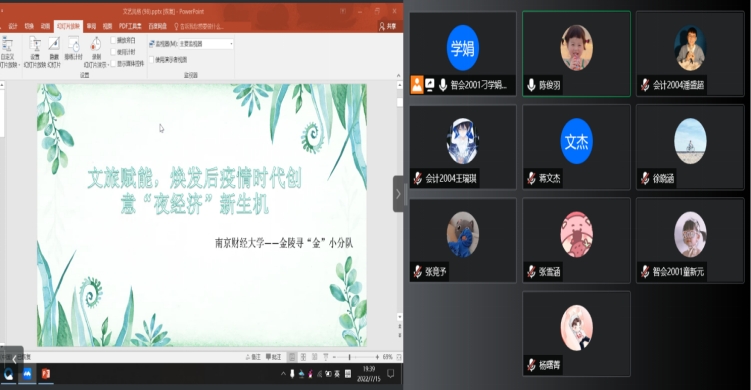The width and height of the screenshot is (751, 390).
Task: Go to next slide via double-arrow button
Action: pos(399,334)
